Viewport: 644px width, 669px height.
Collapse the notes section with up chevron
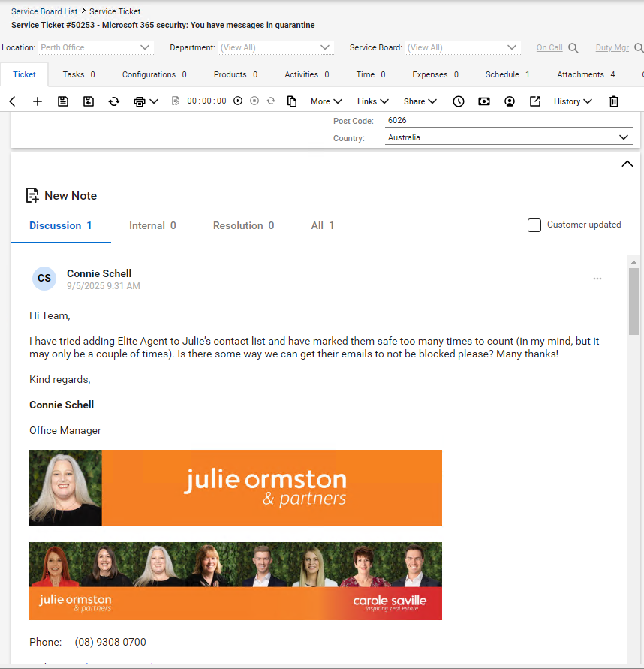(627, 164)
